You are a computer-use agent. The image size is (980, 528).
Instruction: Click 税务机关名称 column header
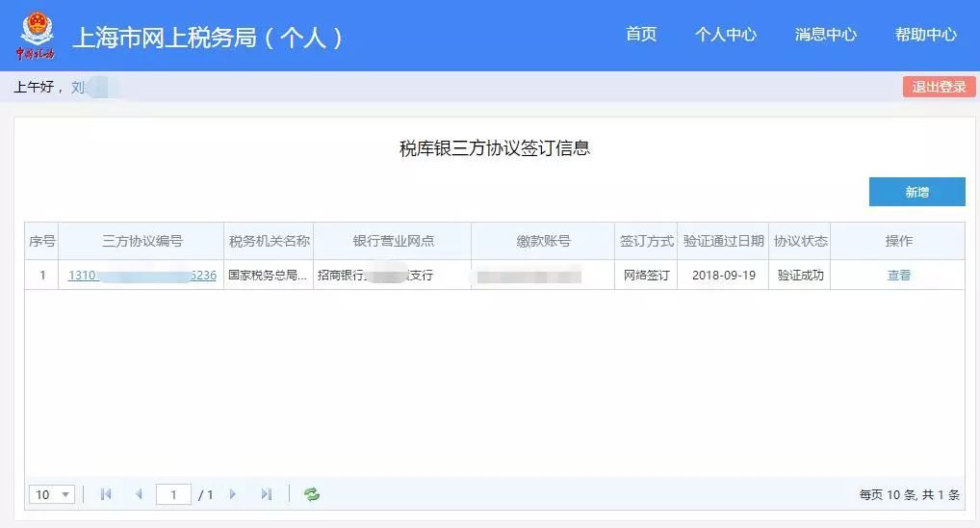(x=269, y=241)
